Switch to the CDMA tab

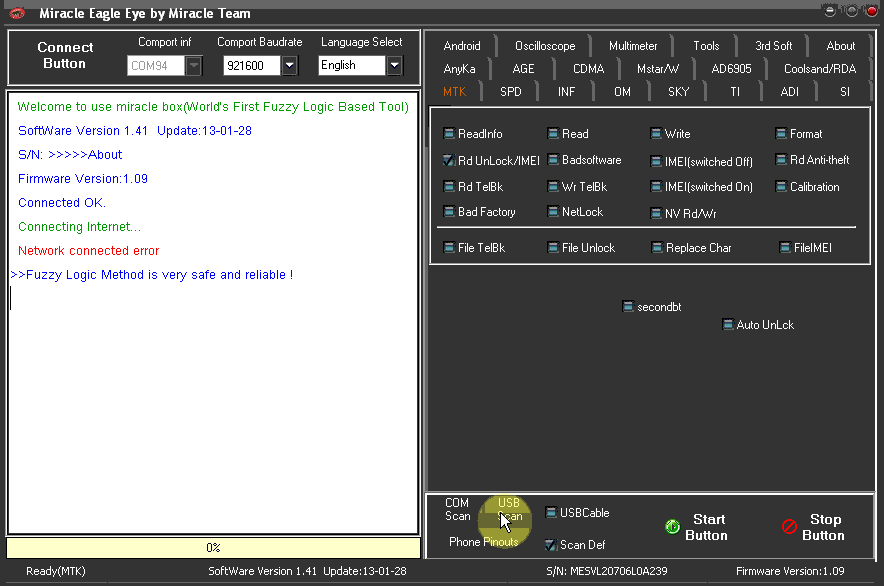[588, 69]
